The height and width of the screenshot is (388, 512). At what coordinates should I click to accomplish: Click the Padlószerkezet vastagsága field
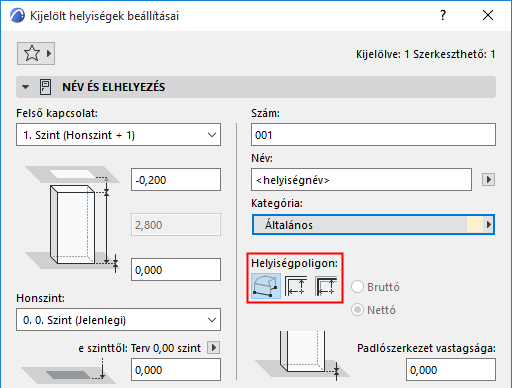pyautogui.click(x=451, y=370)
